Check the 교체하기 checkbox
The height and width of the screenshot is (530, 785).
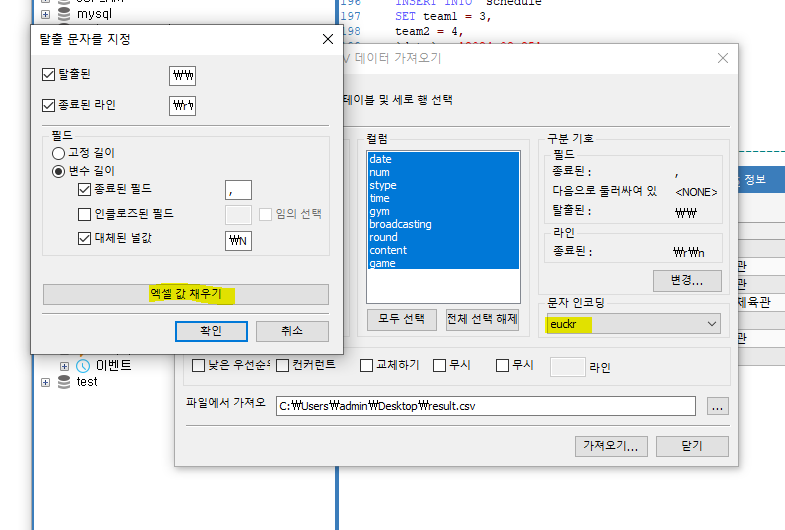point(366,365)
